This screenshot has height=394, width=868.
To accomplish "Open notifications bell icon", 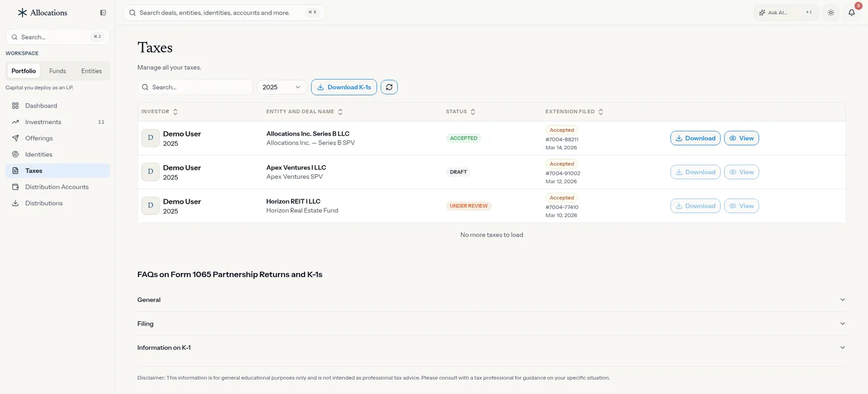I will tap(852, 13).
